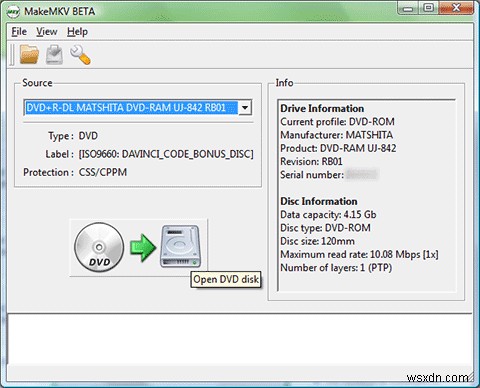Click Revision: RB01 line
Viewport: 480px width, 388px height.
pos(311,161)
